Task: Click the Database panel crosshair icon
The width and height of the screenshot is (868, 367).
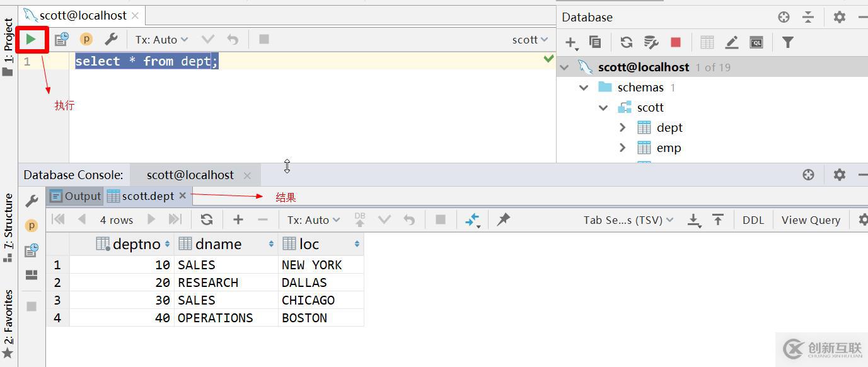Action: 784,17
